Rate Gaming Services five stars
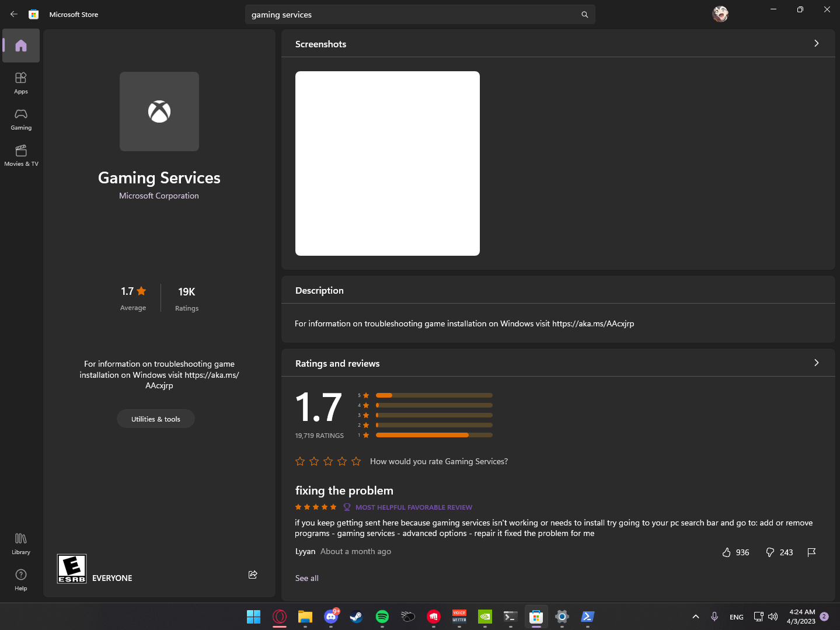Screen dimensions: 840x630 point(356,461)
